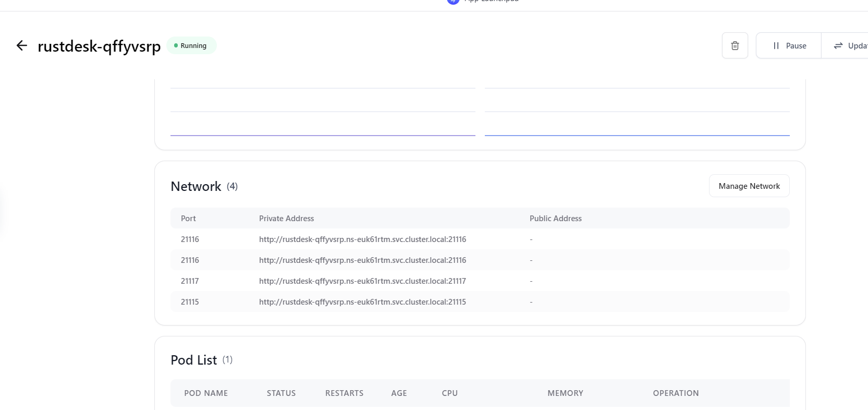868x410 pixels.
Task: Click the RESTARTS column header
Action: coord(344,393)
